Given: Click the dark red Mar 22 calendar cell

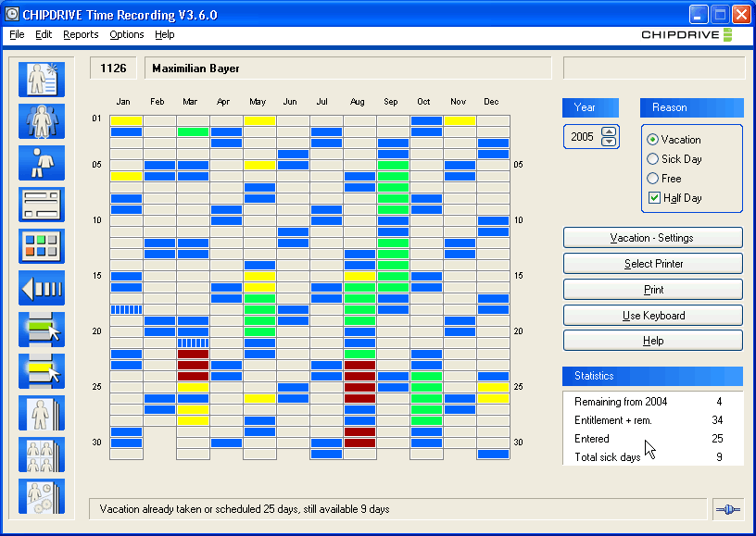Looking at the screenshot, I should (x=193, y=354).
